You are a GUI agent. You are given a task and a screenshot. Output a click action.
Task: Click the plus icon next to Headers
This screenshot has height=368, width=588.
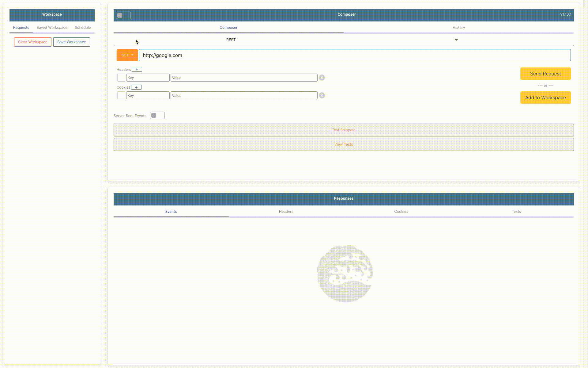[137, 70]
